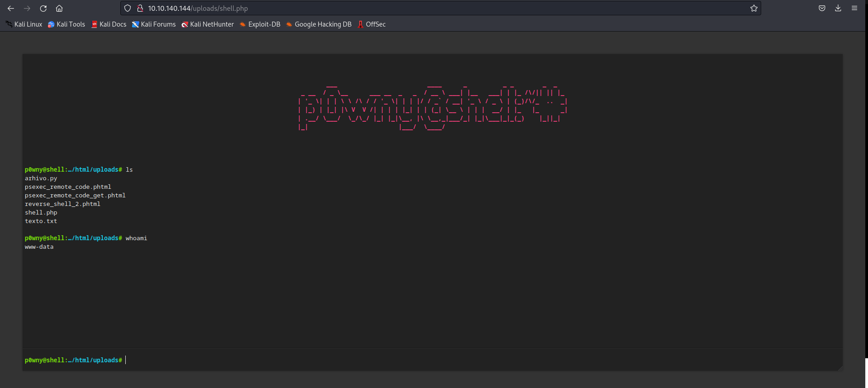Click shell.php in the listing

pyautogui.click(x=41, y=213)
